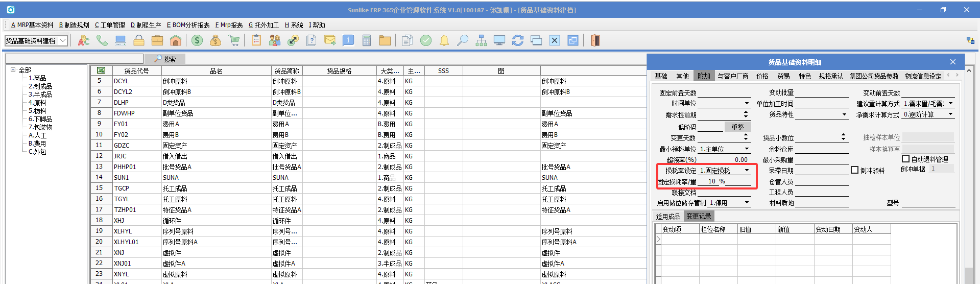
Task: Click the green phone icon in toolbar
Action: pos(102,40)
